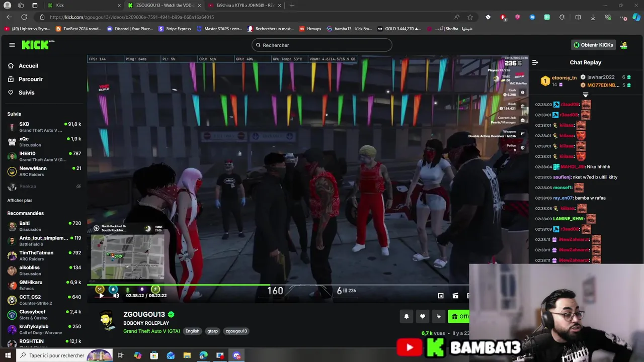Open SXB followed channel

(44, 127)
